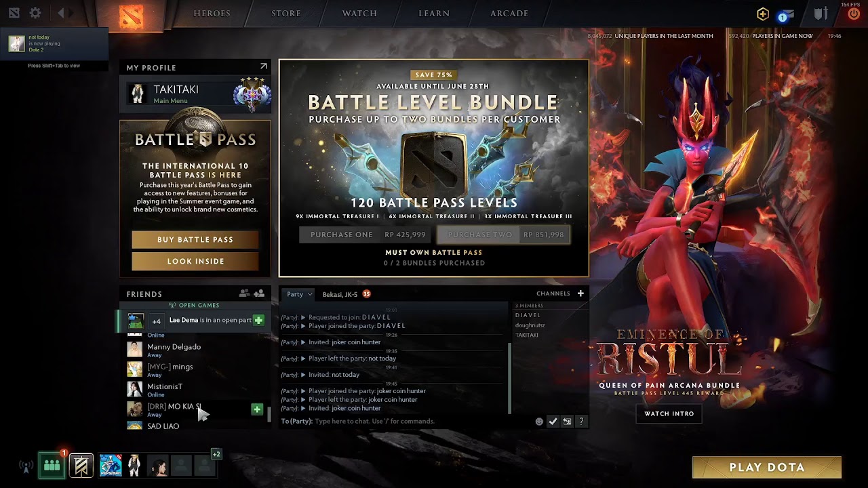Viewport: 868px width, 488px height.
Task: Open the mail notifications envelope
Action: [786, 15]
